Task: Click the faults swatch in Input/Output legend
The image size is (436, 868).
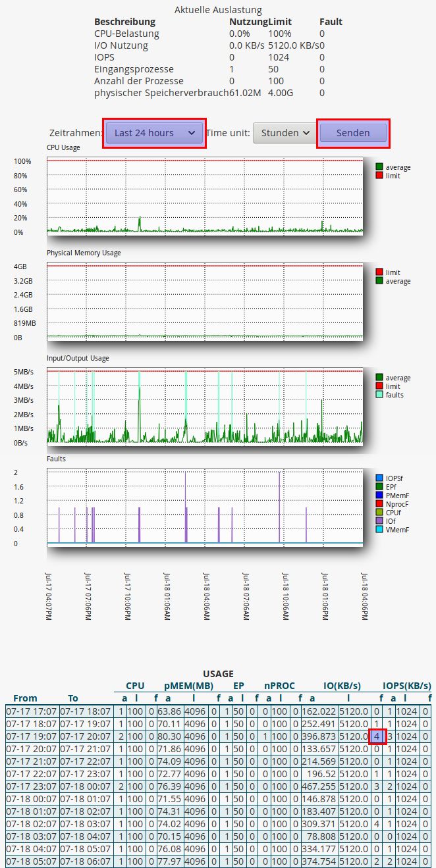Action: click(x=379, y=395)
